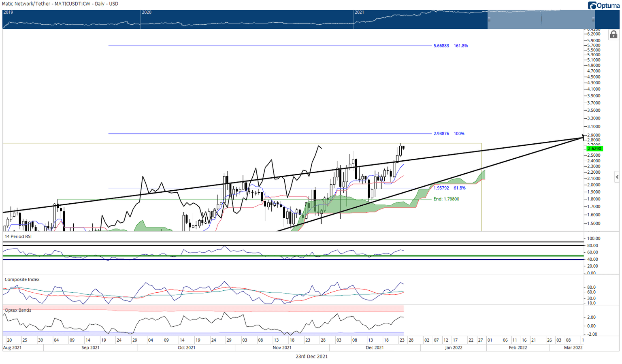Click the 14 Period RSI panel title
622x364 pixels.
coord(18,236)
